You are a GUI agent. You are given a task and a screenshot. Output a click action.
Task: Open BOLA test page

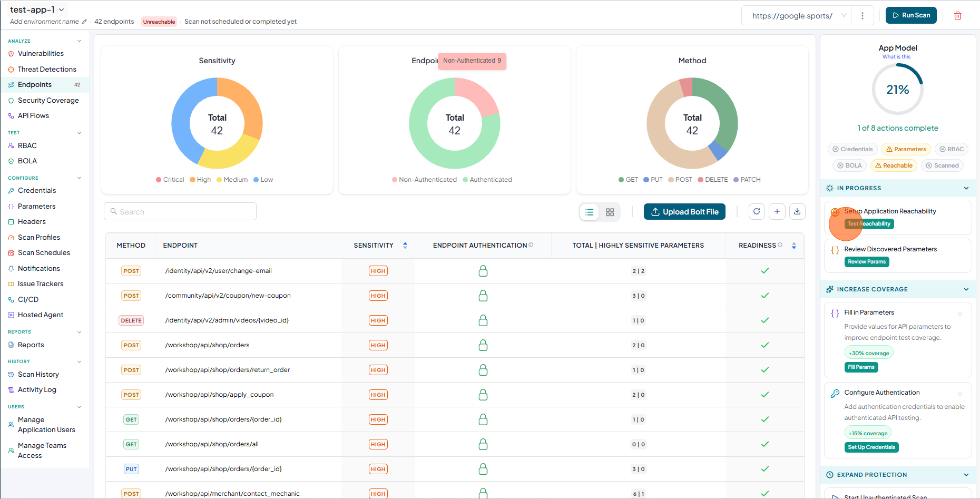point(27,161)
